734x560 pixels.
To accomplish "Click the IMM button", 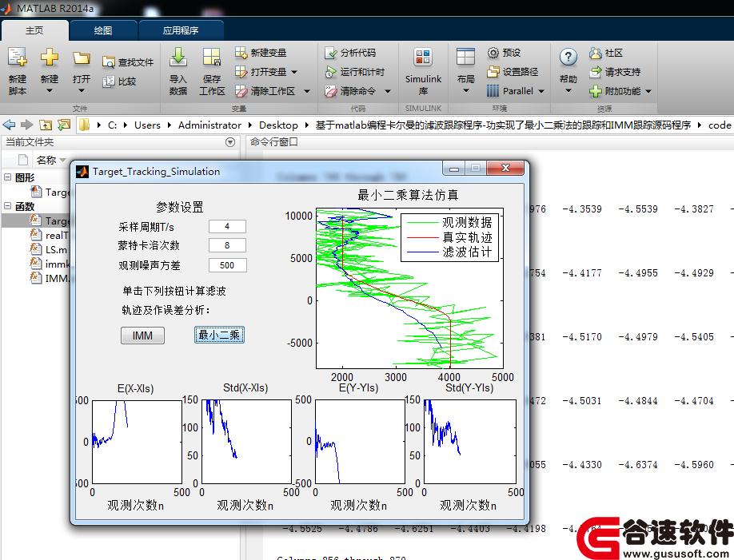I will (142, 336).
